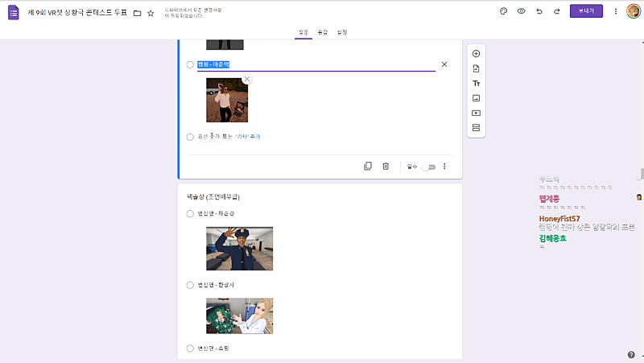Click the purple Send button
Viewport: 644px width, 363px height.
(x=586, y=11)
